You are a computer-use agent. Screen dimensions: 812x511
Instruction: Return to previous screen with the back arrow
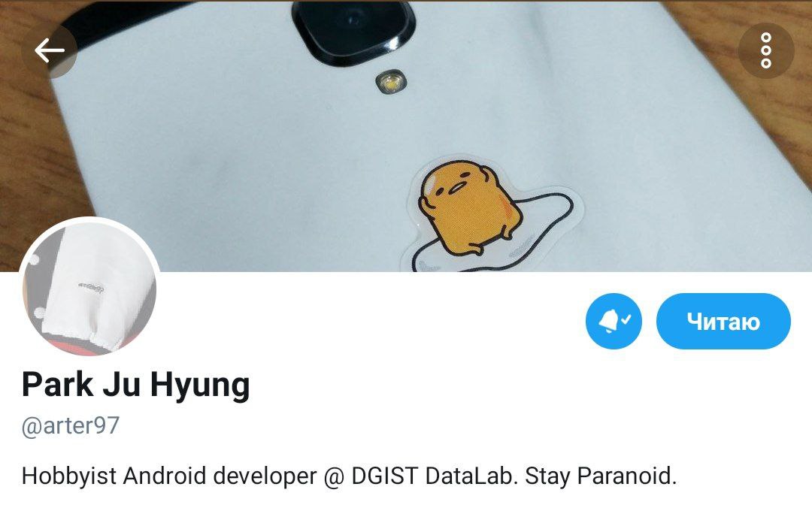[x=50, y=50]
